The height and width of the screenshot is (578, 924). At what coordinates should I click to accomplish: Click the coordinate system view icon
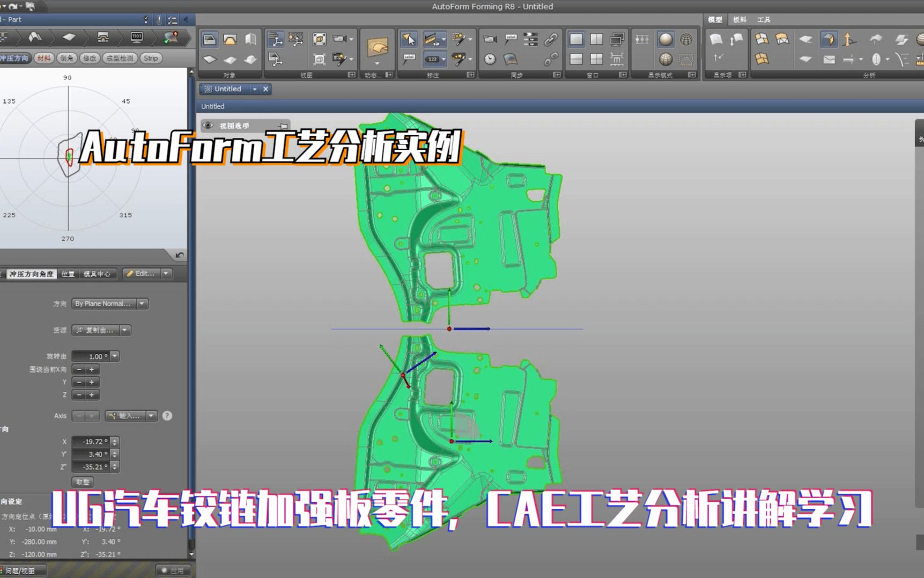click(275, 39)
